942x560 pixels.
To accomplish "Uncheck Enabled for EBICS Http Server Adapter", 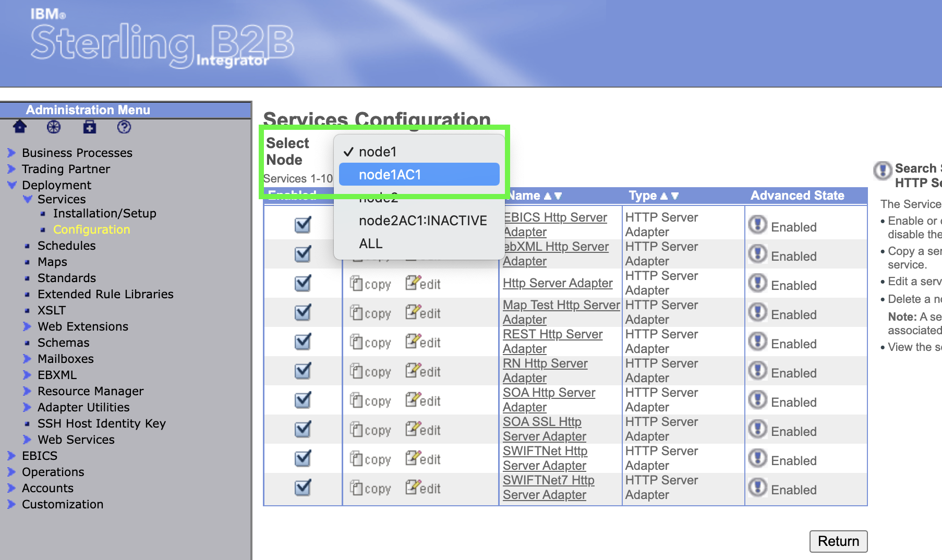I will click(303, 225).
